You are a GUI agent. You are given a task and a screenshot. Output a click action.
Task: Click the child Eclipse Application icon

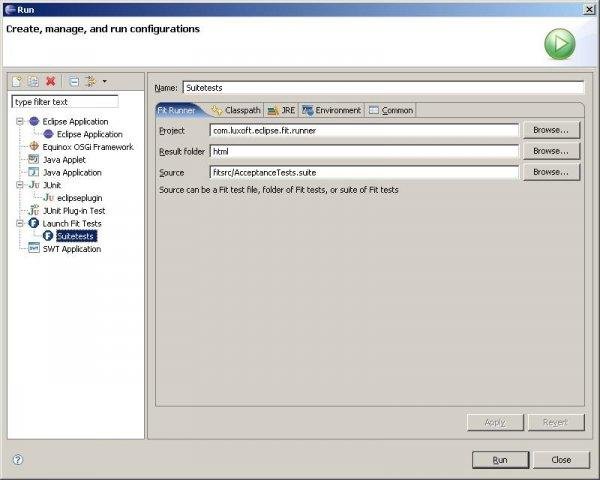(48, 134)
